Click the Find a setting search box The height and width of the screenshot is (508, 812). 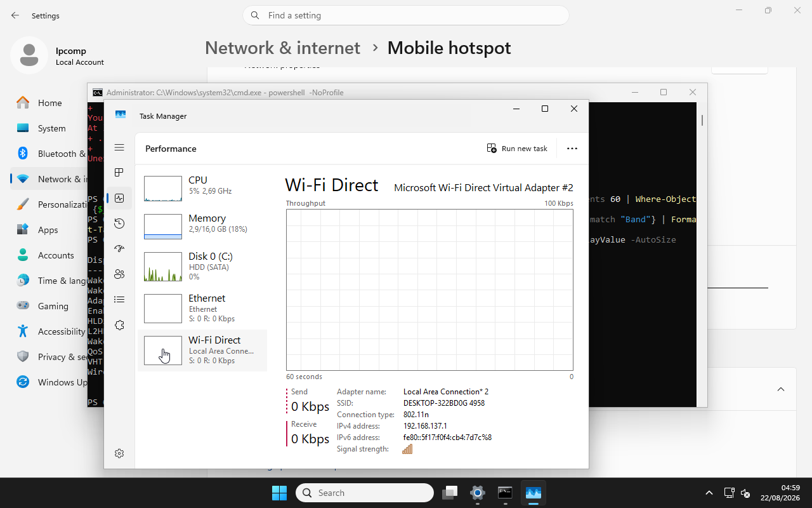pos(406,15)
